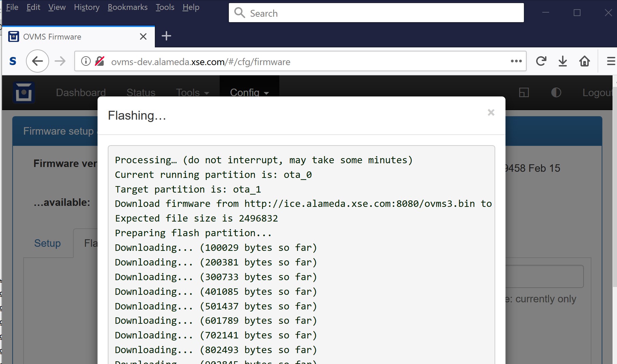Reload the page with refresh icon
Image resolution: width=617 pixels, height=364 pixels.
[x=541, y=61]
